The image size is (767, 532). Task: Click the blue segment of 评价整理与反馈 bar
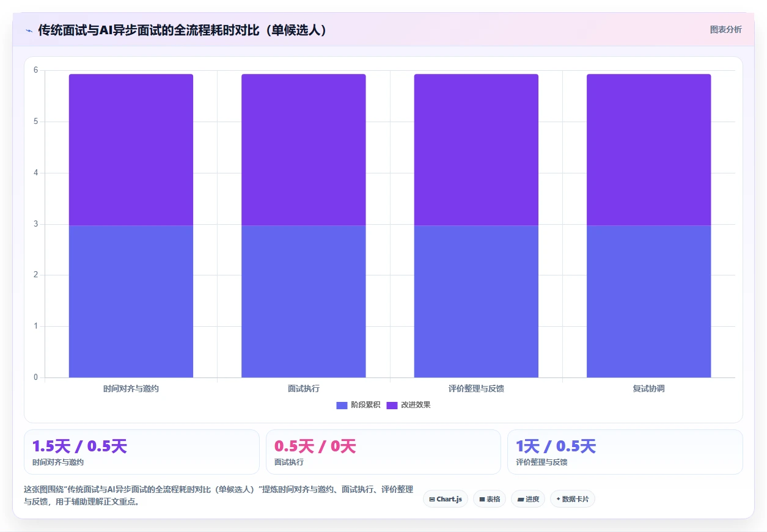tap(476, 301)
